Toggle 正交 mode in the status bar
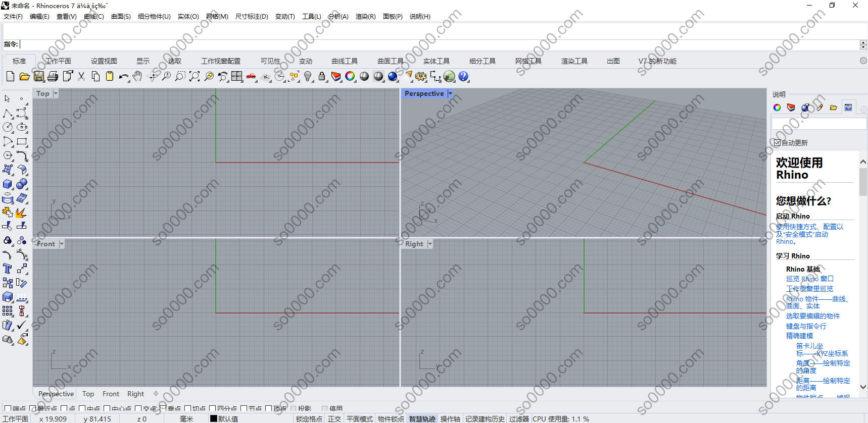This screenshot has width=868, height=423. [x=334, y=419]
